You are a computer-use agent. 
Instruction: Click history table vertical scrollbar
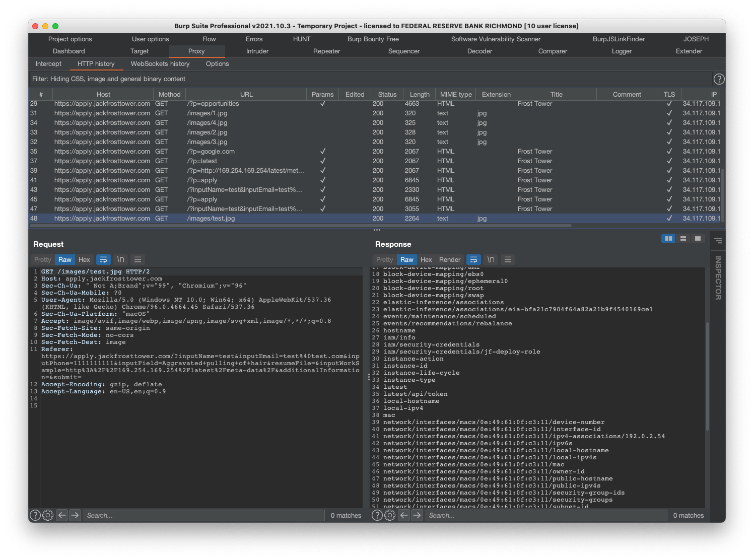pyautogui.click(x=723, y=194)
